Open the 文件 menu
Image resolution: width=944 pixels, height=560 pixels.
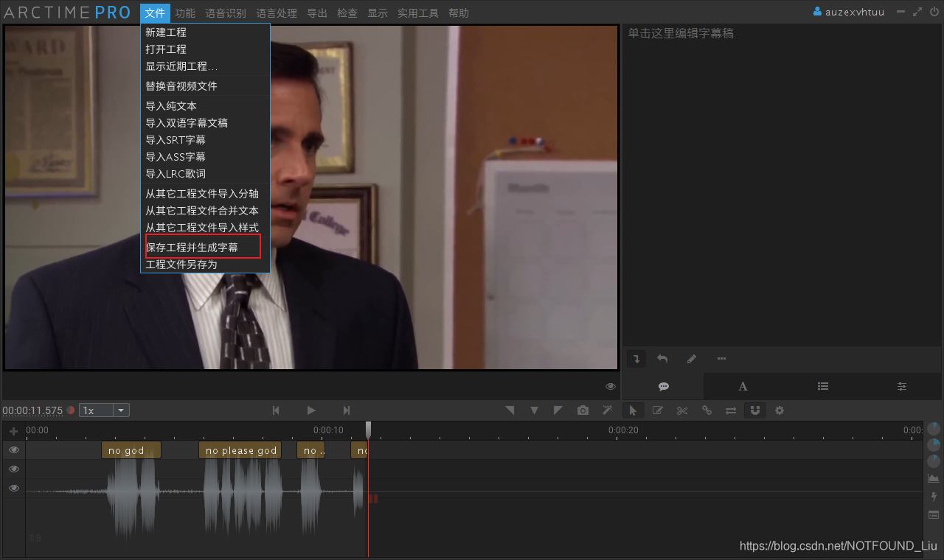click(x=155, y=13)
